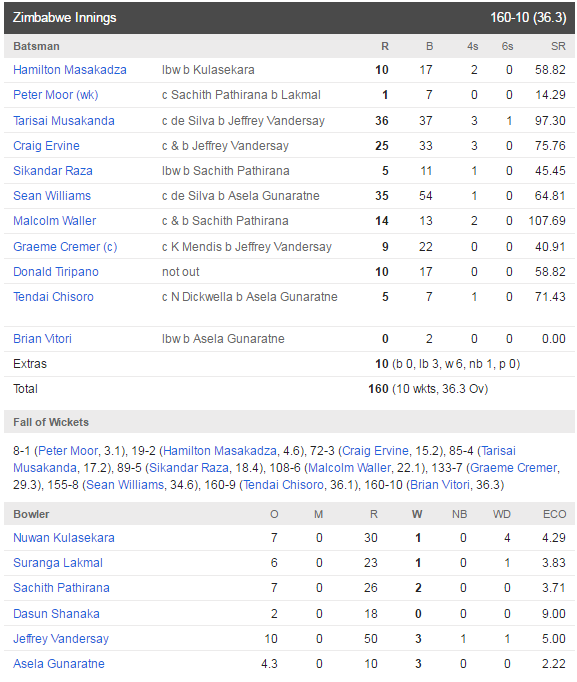Viewport: 577px width, 682px height.
Task: Open Brian Vitori batsman row link
Action: point(42,339)
